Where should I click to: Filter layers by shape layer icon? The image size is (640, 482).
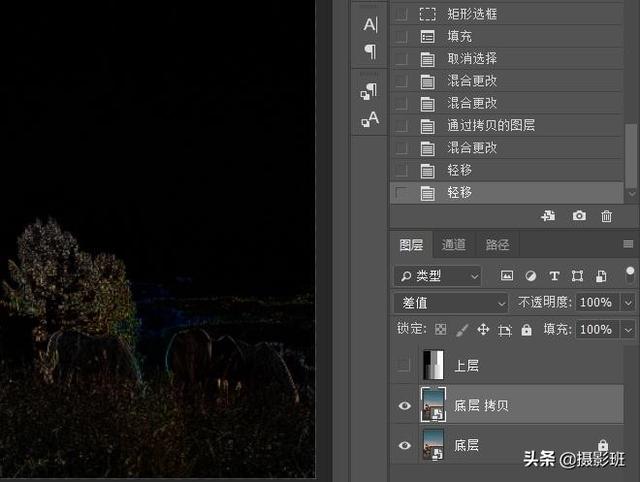tap(577, 276)
